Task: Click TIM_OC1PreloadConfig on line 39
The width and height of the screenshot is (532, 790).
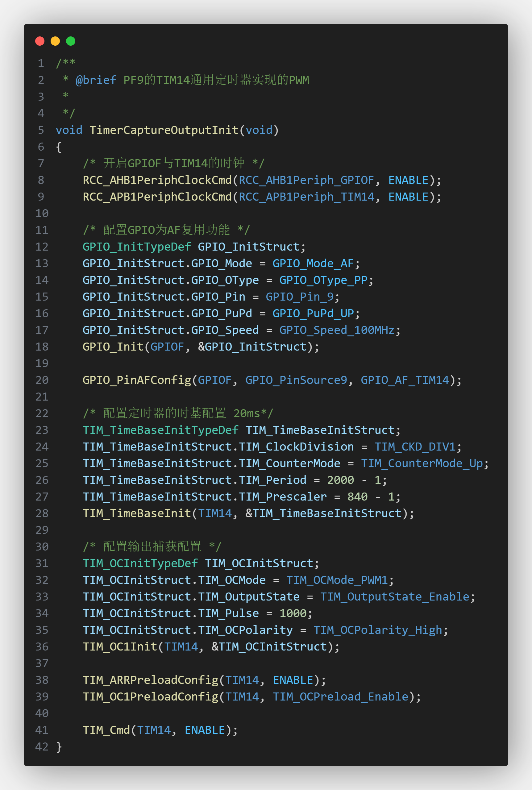Action: click(150, 697)
